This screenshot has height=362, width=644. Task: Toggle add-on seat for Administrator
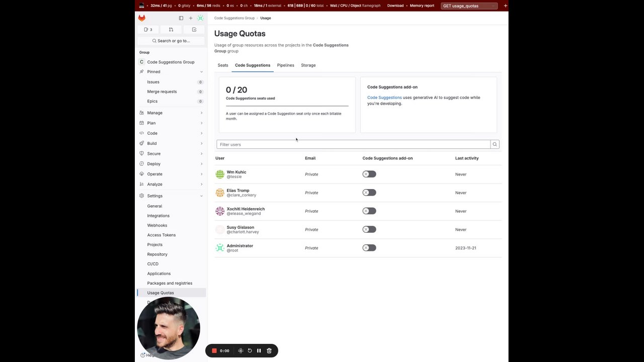[x=369, y=248]
